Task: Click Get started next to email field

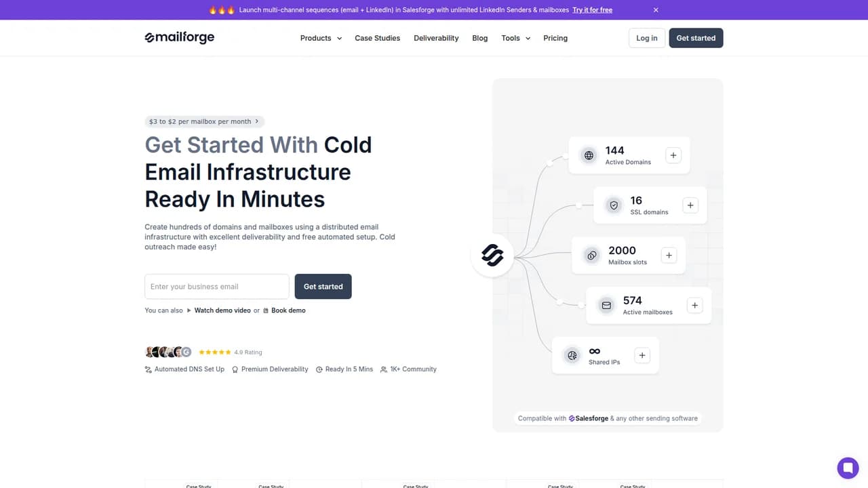Action: [x=323, y=287]
